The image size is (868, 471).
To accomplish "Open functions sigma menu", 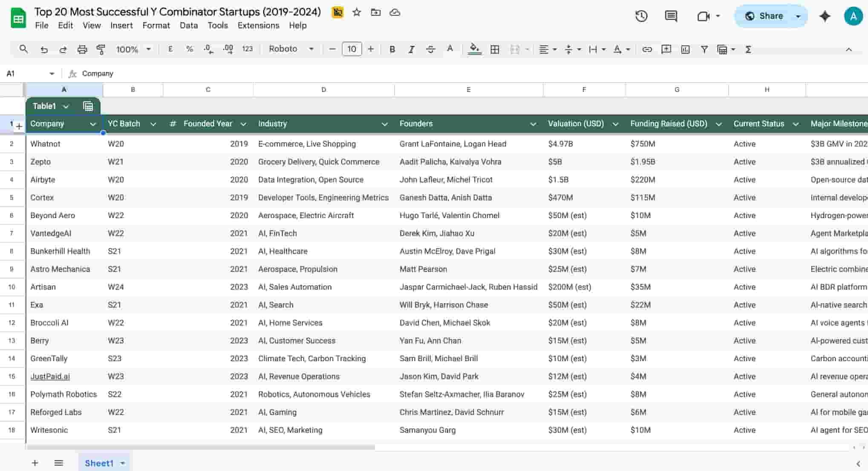I will click(x=748, y=49).
